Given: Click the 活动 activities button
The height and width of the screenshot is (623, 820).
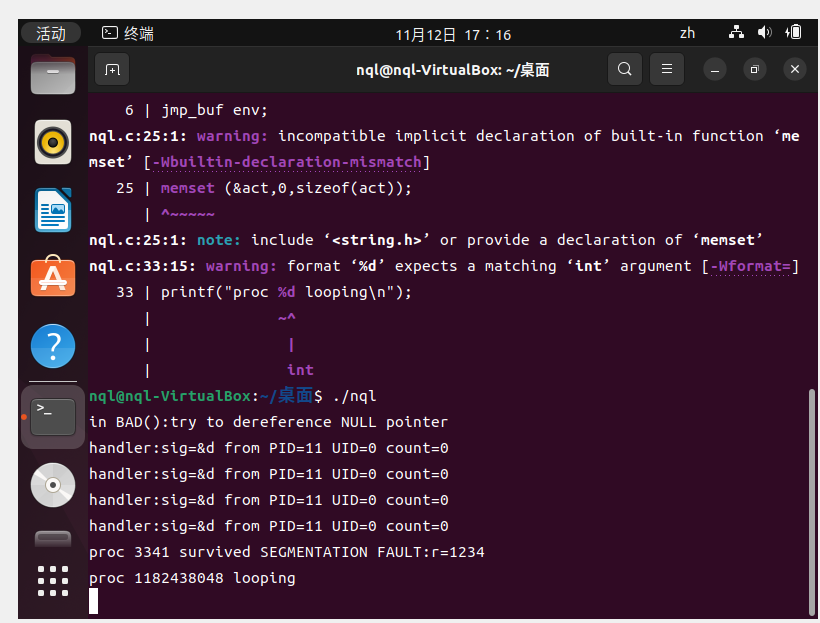Looking at the screenshot, I should (51, 33).
